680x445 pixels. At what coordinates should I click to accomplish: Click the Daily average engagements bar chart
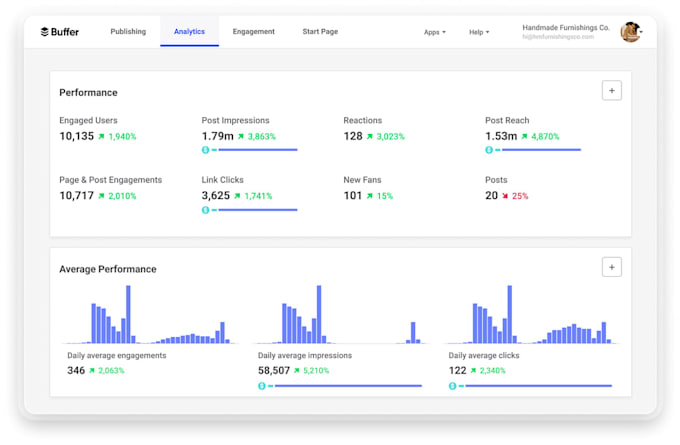[150, 314]
